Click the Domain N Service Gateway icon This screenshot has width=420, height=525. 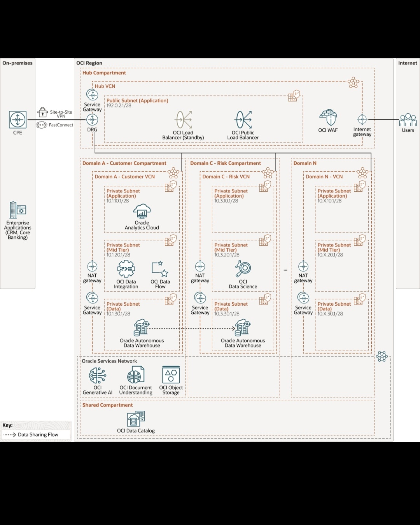303,298
